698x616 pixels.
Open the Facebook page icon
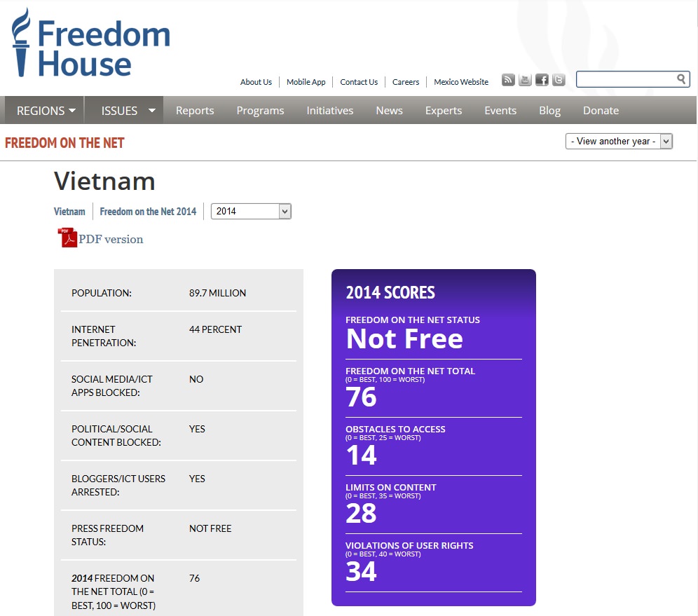pos(542,80)
